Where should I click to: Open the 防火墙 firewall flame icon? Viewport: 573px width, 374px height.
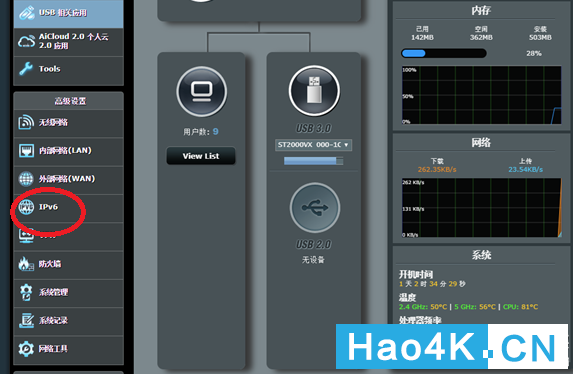click(26, 264)
